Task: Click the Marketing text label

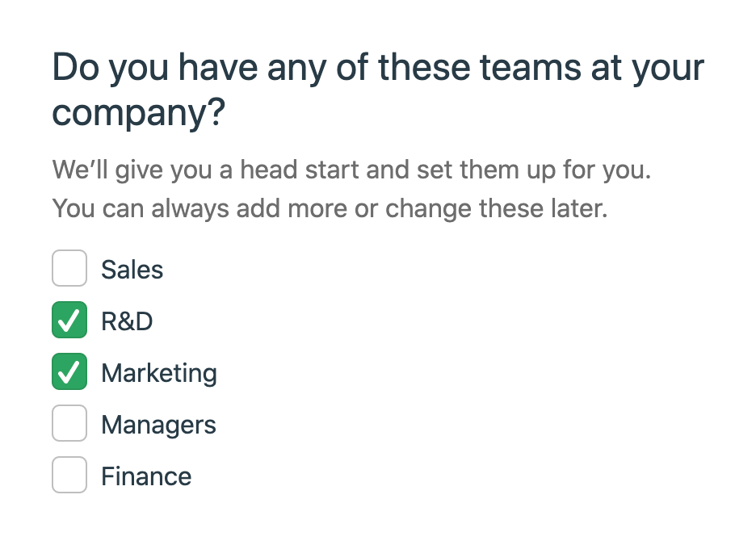Action: tap(159, 373)
